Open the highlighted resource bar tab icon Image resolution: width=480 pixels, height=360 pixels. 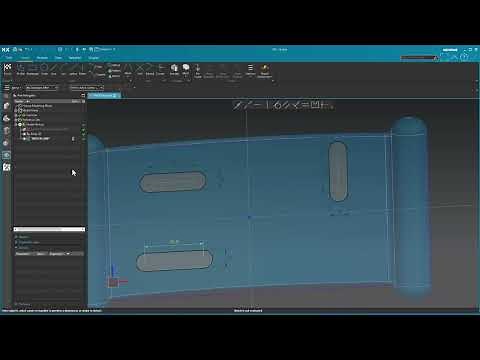(6, 155)
